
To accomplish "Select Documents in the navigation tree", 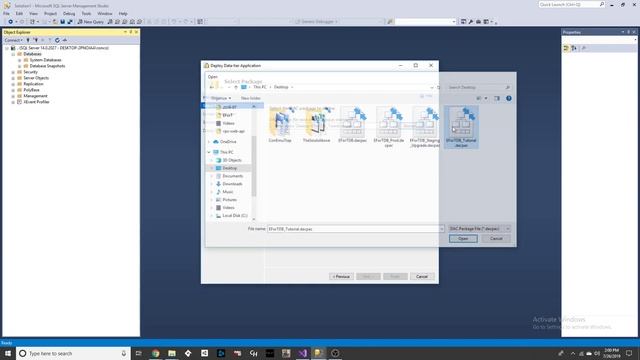I will (x=232, y=176).
